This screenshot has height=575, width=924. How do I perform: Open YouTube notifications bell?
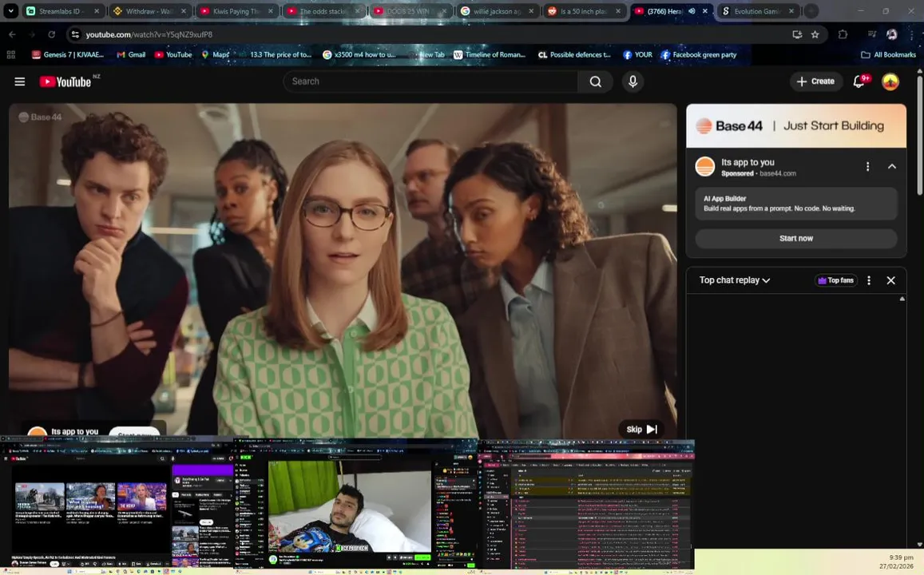coord(859,81)
